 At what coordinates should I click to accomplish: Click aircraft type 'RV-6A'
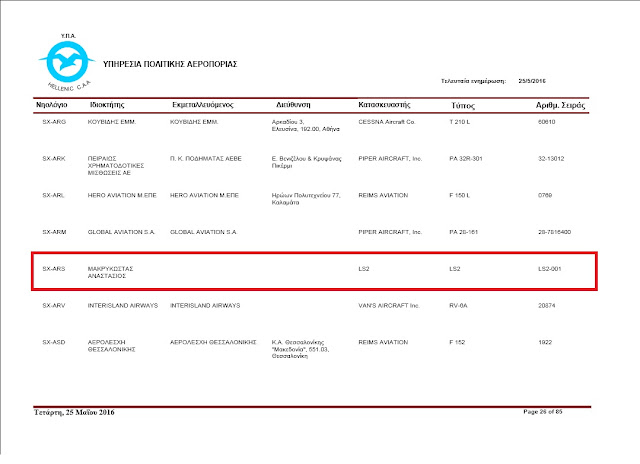tap(458, 305)
